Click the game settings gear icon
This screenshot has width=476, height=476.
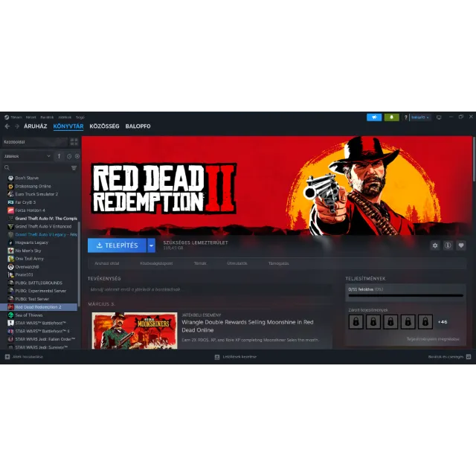[435, 245]
